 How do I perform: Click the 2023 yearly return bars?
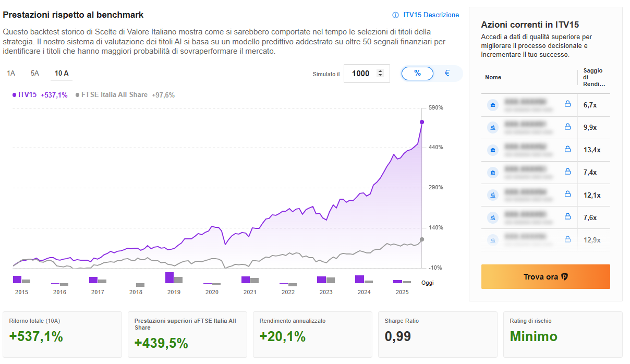[x=326, y=280]
